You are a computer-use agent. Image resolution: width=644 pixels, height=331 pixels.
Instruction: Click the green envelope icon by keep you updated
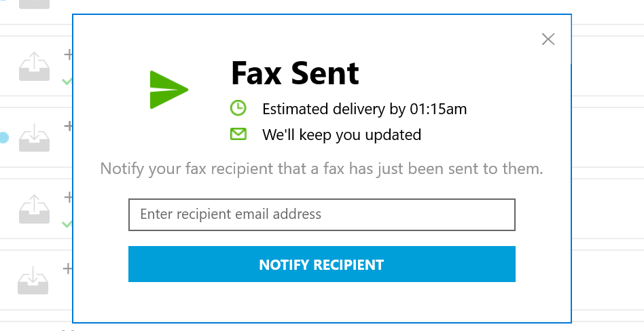coord(238,134)
